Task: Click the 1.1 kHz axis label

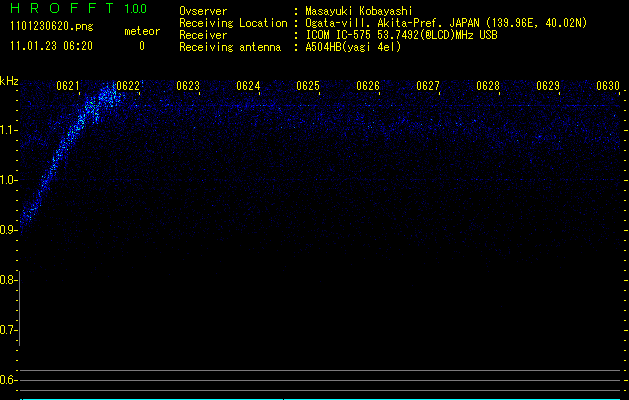Action: coord(9,130)
